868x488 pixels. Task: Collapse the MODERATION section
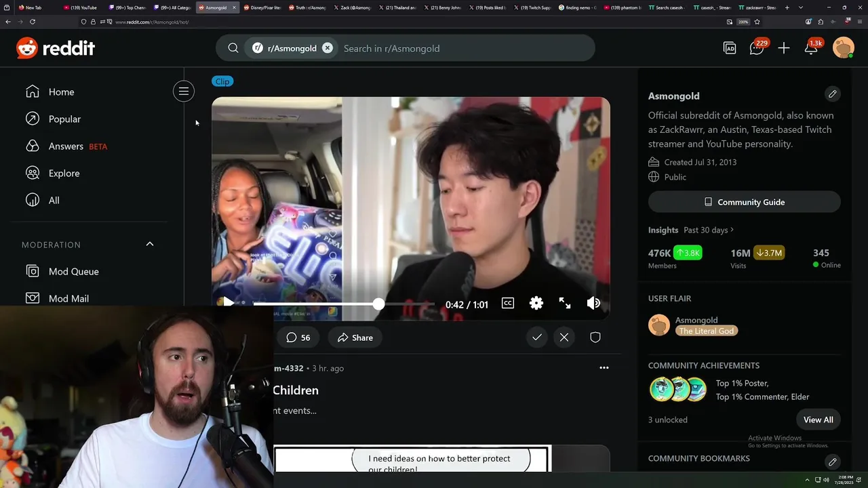click(x=150, y=244)
